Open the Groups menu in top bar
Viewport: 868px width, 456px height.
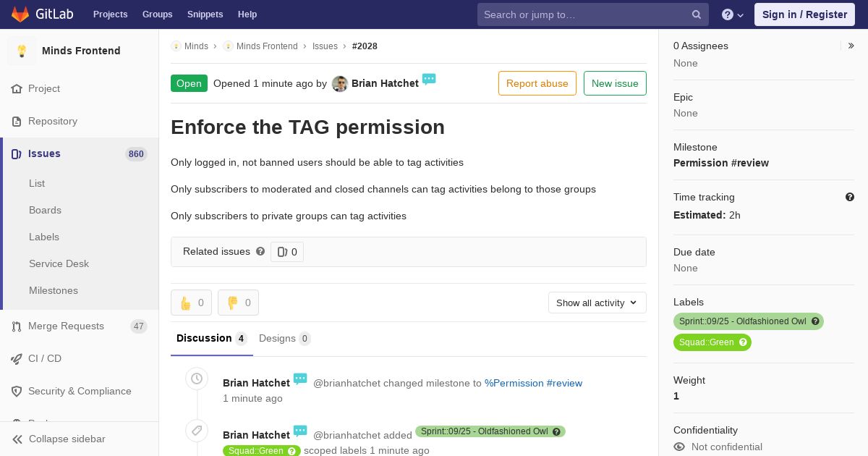[158, 14]
